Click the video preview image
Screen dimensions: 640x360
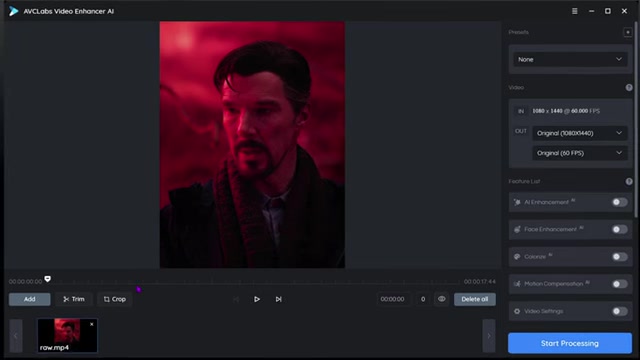point(252,145)
